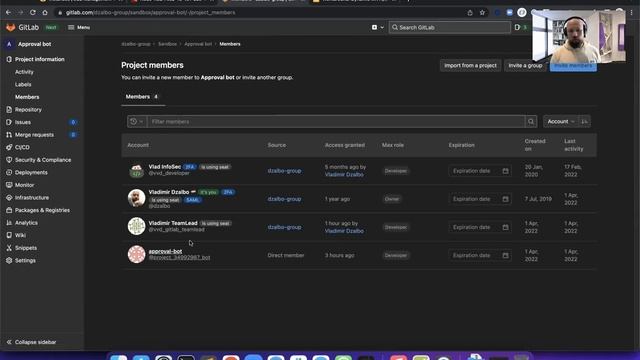Open Monitor section icon
The width and height of the screenshot is (640, 360).
pos(9,185)
